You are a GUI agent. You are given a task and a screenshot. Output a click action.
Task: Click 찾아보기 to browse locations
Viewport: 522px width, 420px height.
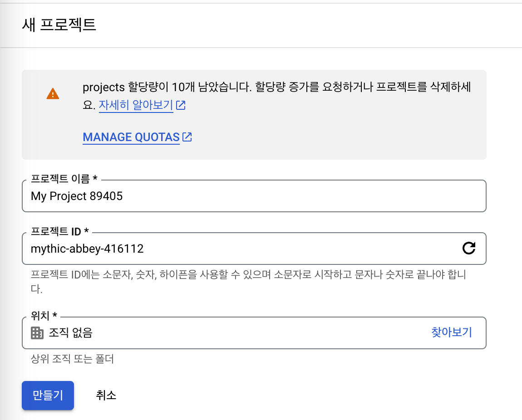click(452, 332)
